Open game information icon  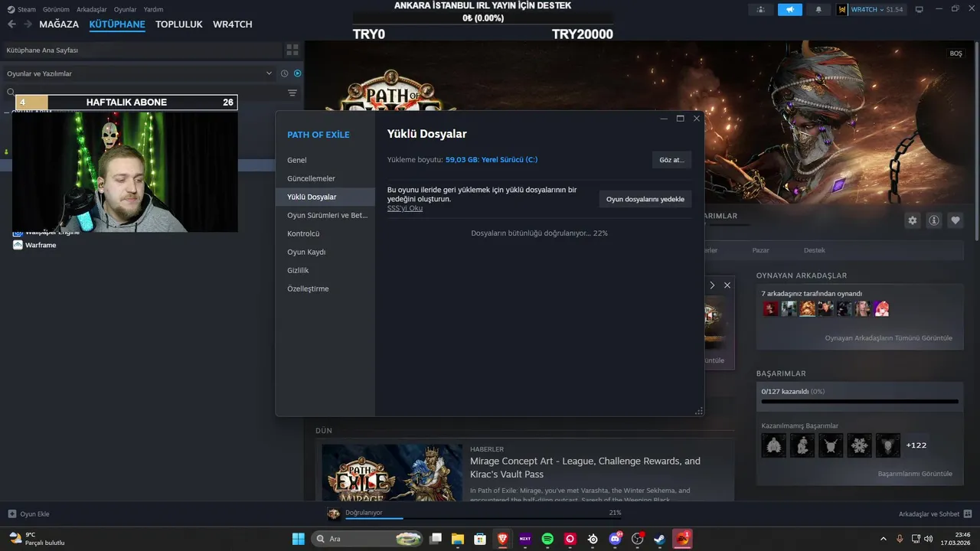point(934,220)
